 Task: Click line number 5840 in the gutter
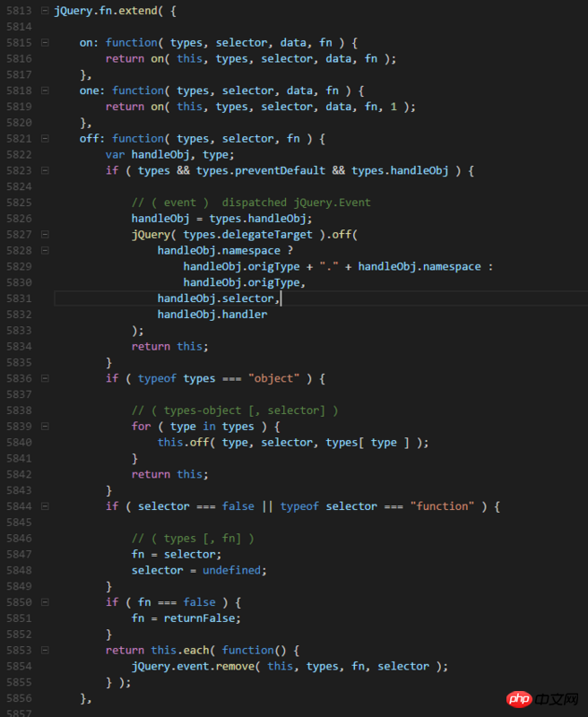19,443
